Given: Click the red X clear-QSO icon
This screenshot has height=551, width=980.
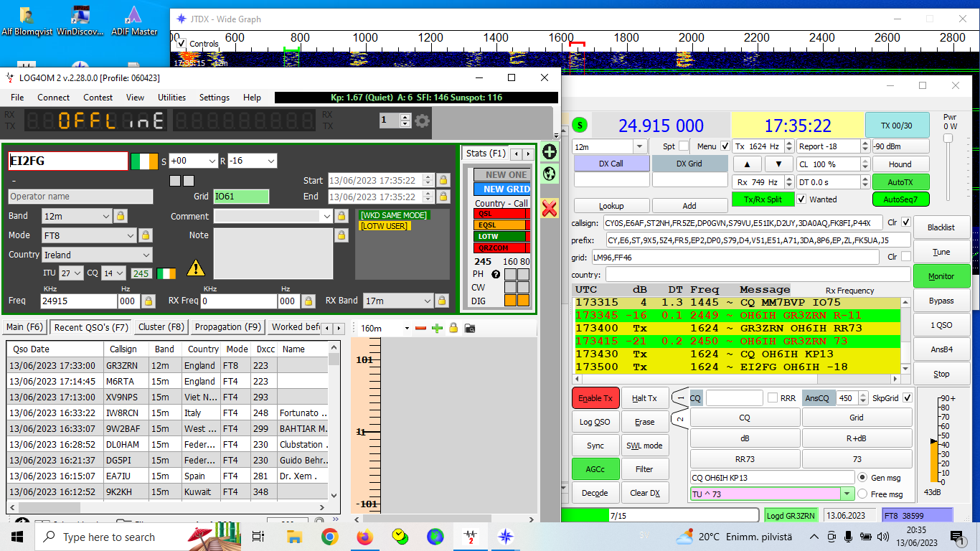Looking at the screenshot, I should coord(550,209).
